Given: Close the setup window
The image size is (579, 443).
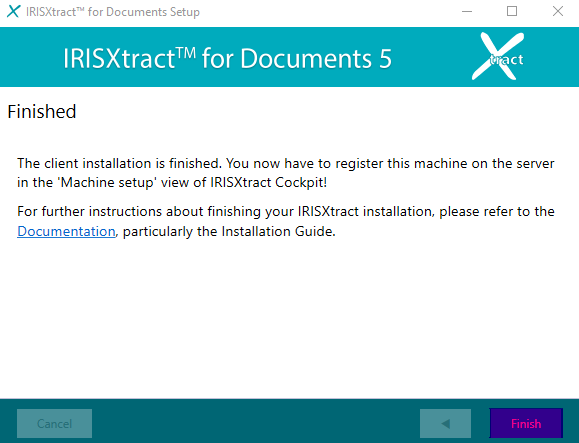Looking at the screenshot, I should [x=558, y=11].
